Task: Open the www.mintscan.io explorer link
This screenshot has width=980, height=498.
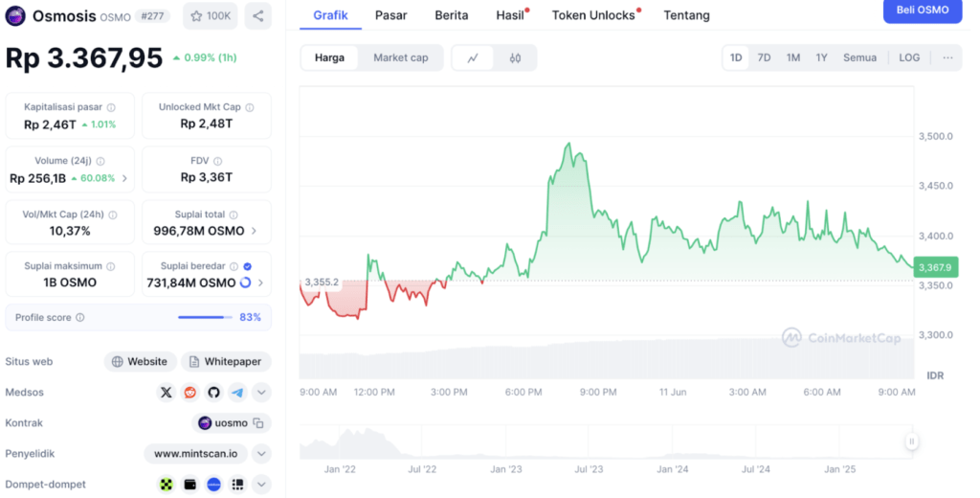Action: [195, 454]
